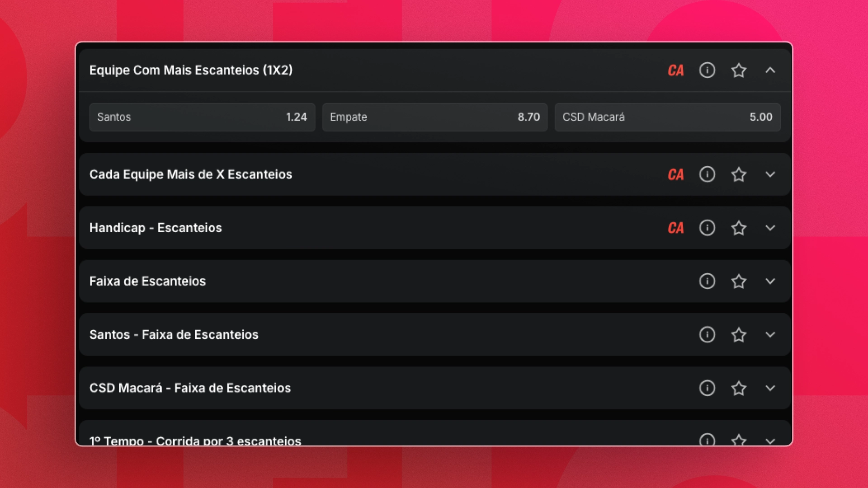Expand Cada Equipe Mais de X Escanteios
This screenshot has width=868, height=488.
pyautogui.click(x=770, y=174)
